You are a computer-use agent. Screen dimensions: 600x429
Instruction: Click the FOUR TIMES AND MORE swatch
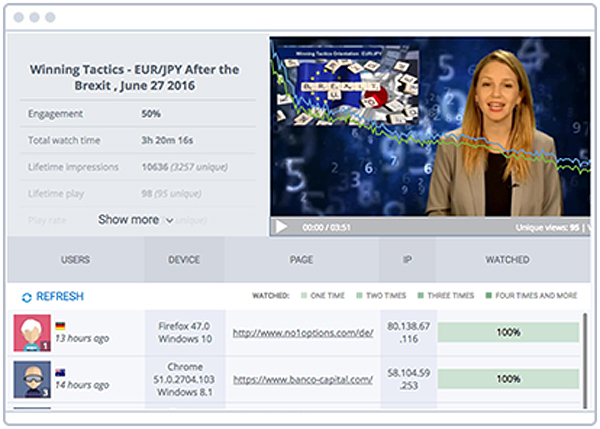point(490,297)
